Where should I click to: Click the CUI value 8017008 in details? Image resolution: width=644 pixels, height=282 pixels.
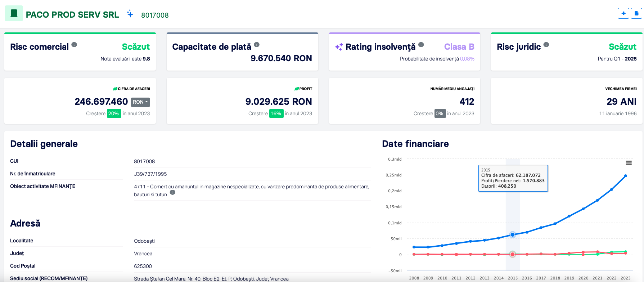click(144, 161)
